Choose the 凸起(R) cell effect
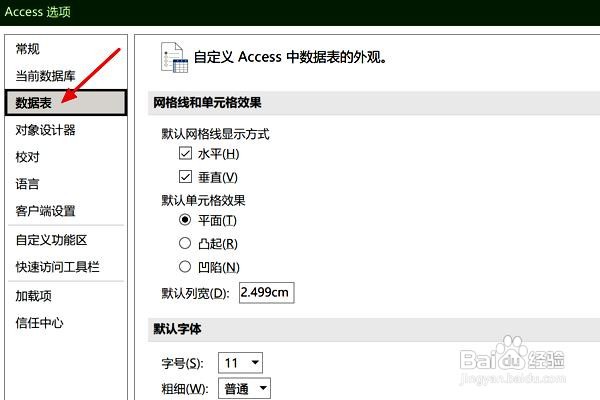This screenshot has height=400, width=600. tap(185, 243)
